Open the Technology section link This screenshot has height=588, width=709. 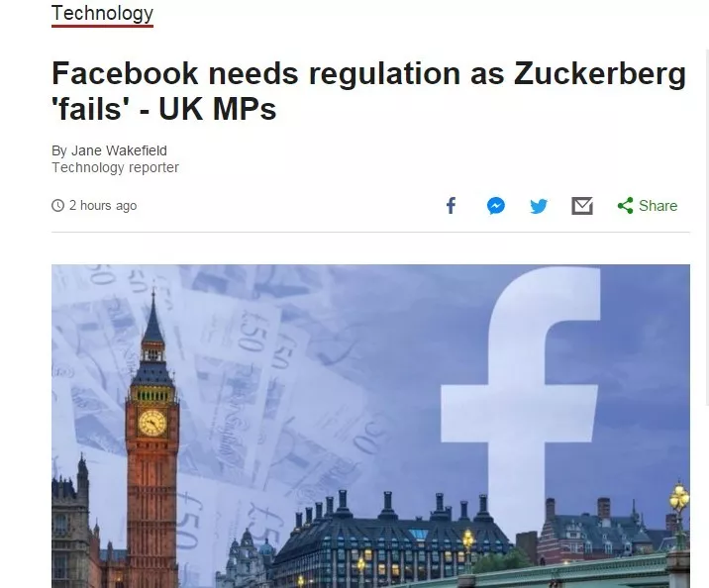point(102,14)
